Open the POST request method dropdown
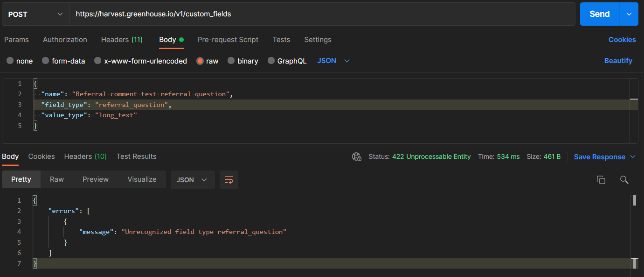This screenshot has width=644, height=277. point(35,14)
